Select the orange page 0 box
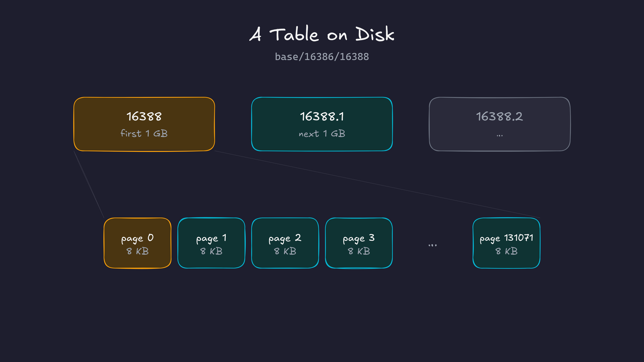 click(138, 243)
